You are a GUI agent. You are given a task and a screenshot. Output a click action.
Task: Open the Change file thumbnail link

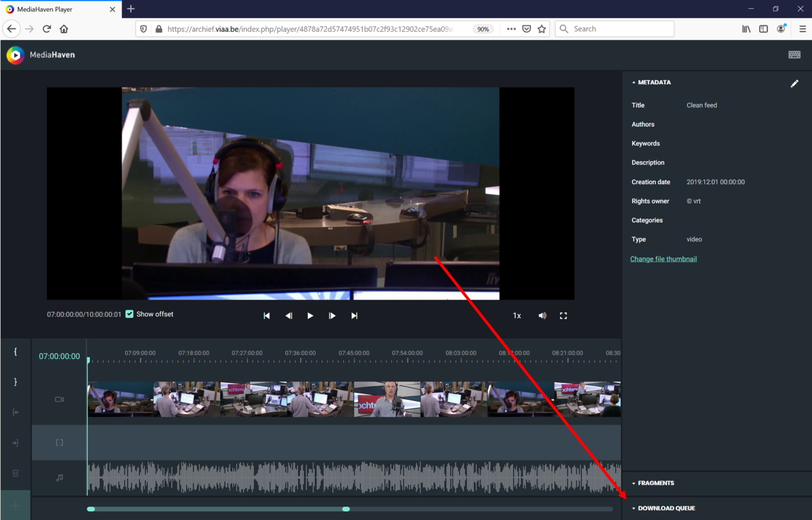tap(663, 259)
